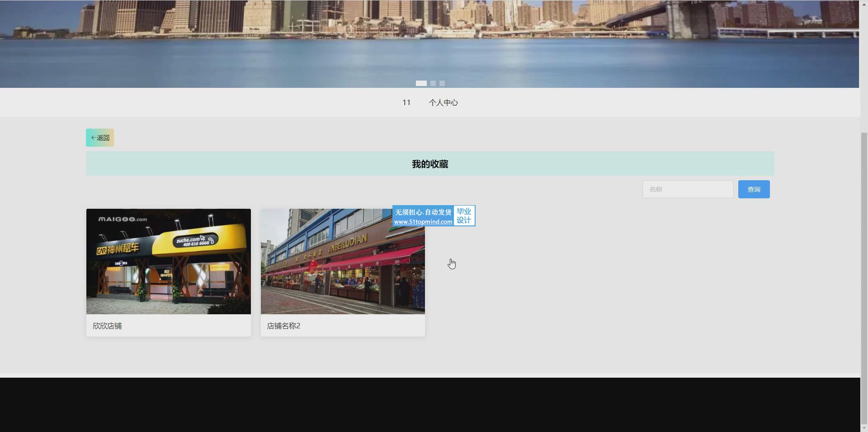Click the 我的收藏 heading text
868x432 pixels.
430,164
